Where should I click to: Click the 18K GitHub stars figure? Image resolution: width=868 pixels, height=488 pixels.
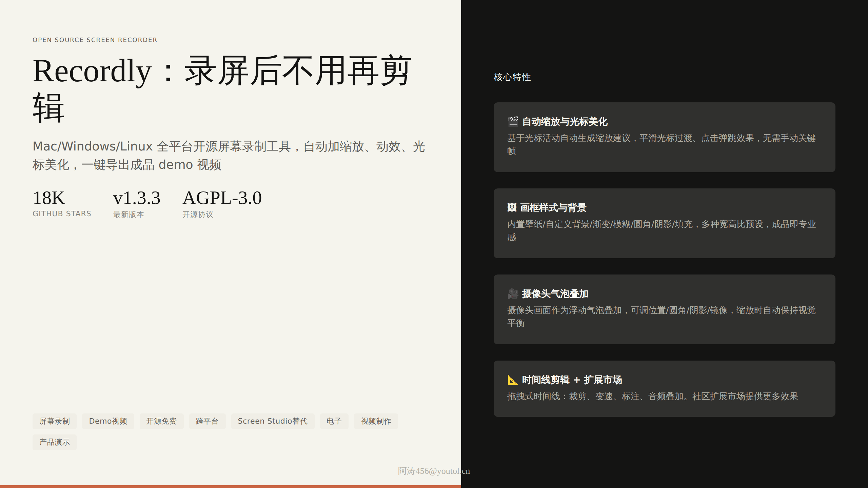tap(49, 198)
